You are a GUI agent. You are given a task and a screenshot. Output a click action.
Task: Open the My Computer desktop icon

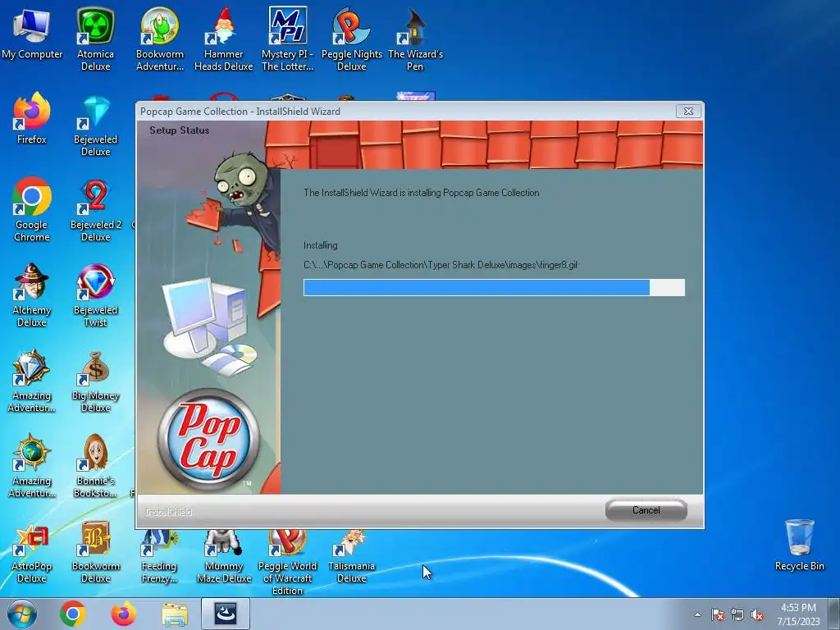coord(32,33)
